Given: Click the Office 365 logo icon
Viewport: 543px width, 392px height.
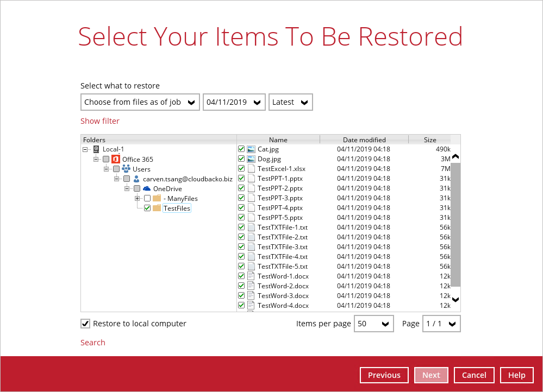Looking at the screenshot, I should (115, 159).
